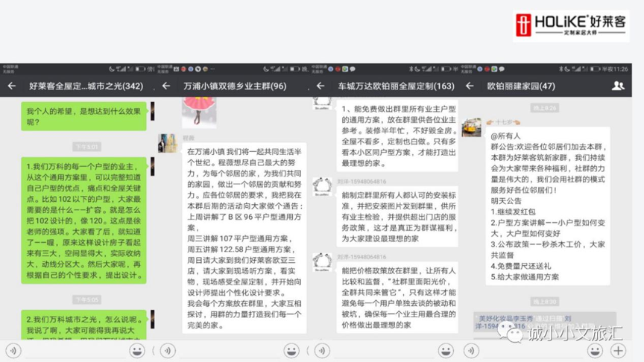The height and width of the screenshot is (362, 644).
Task: Click timestamp 下午5:05 in 城市之光 chat
Action: tap(86, 299)
